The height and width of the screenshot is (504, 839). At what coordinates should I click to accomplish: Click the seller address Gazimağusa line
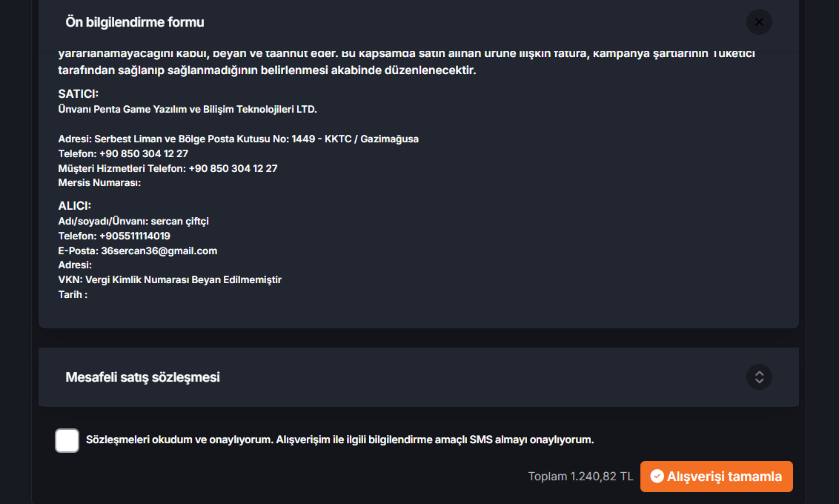pyautogui.click(x=238, y=139)
